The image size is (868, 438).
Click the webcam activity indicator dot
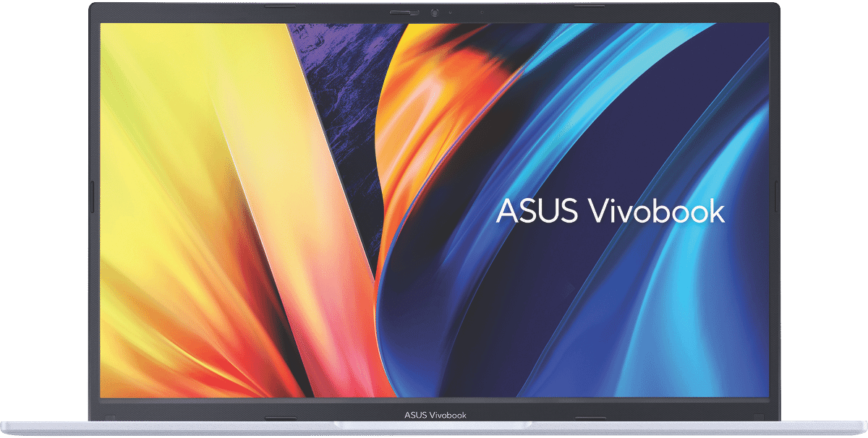450,12
